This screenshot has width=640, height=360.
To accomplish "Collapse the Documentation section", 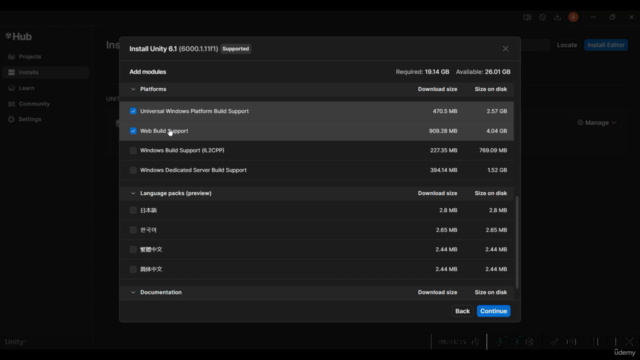I will 133,292.
